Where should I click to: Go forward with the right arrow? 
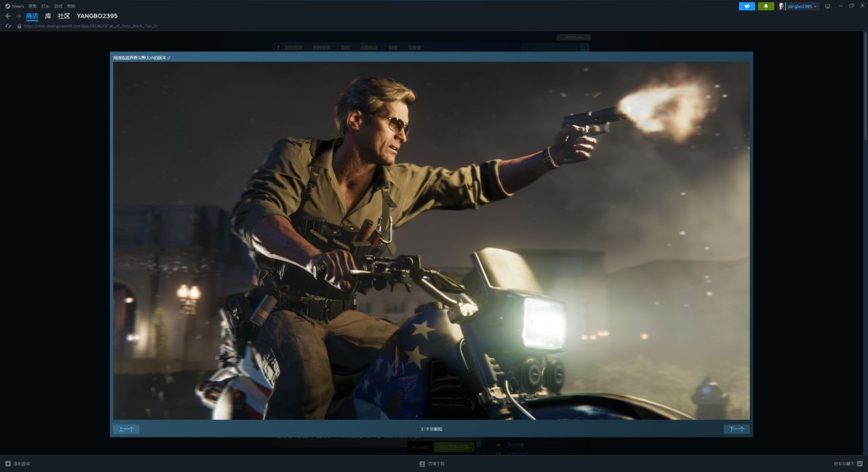pyautogui.click(x=18, y=16)
